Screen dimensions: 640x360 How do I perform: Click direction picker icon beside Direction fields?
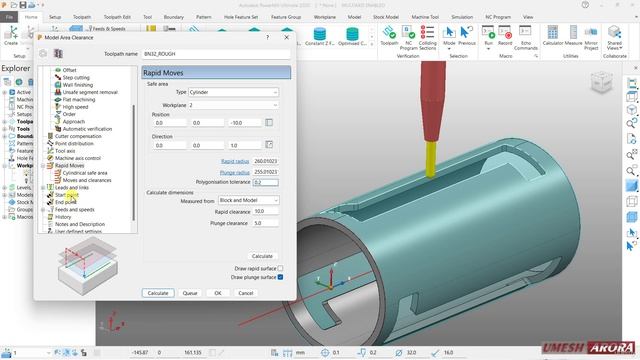click(x=269, y=144)
